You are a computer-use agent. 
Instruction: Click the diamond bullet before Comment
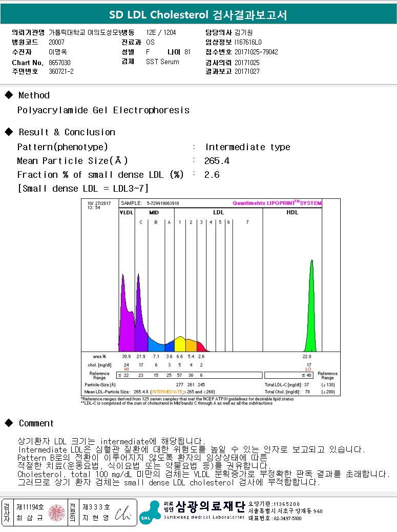[x=9, y=423]
